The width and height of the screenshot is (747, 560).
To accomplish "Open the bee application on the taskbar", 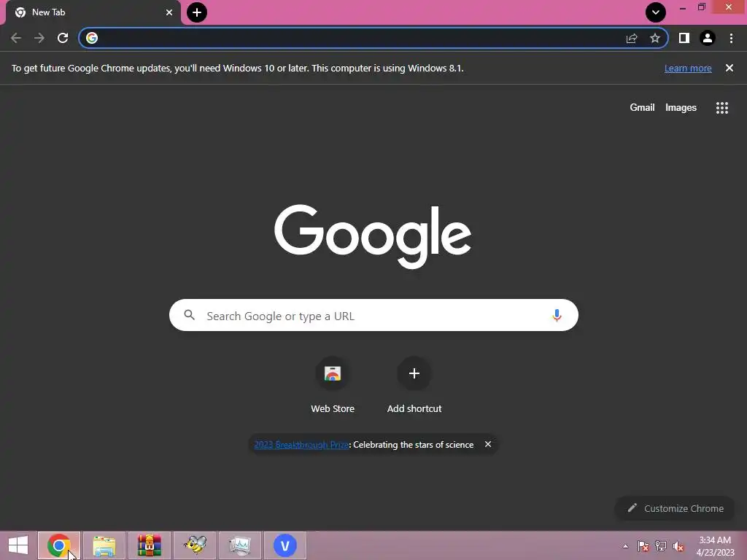I will coord(195,545).
